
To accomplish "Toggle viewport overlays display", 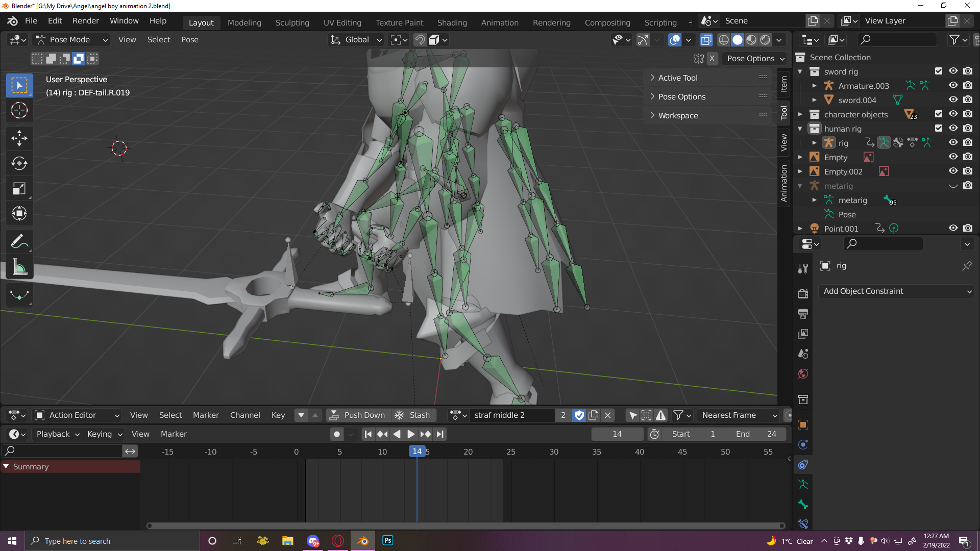I will coord(675,40).
